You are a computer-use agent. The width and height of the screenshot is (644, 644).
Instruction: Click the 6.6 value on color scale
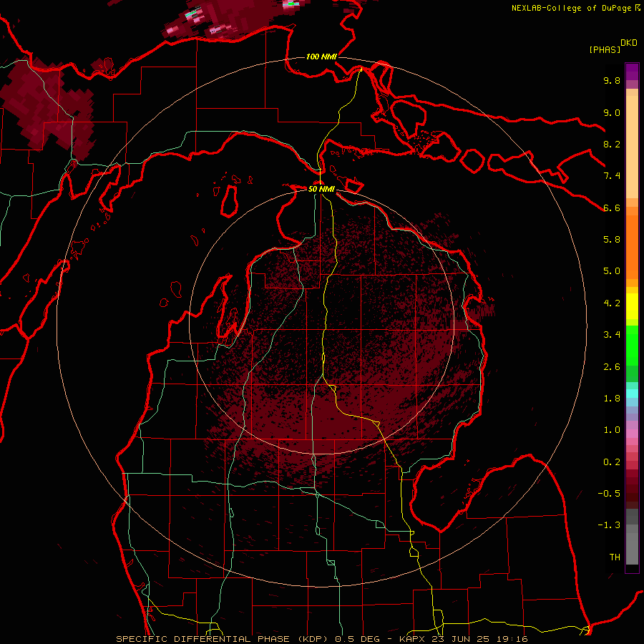coord(612,208)
